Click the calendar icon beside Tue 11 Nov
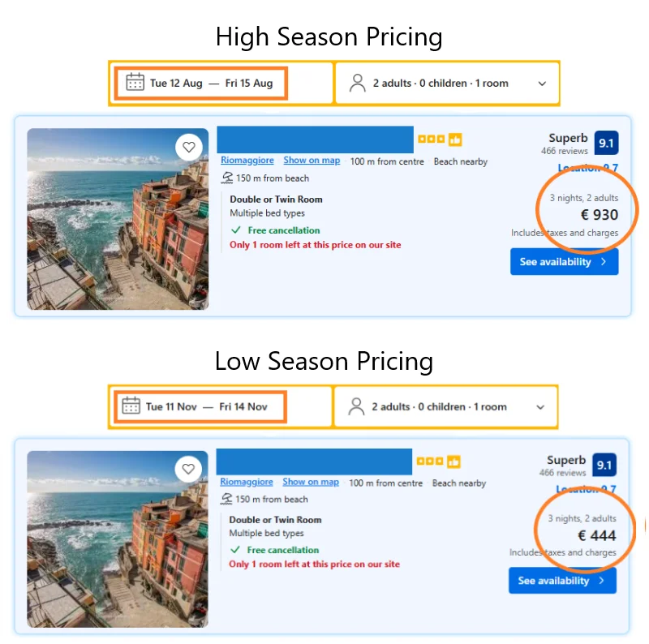This screenshot has width=649, height=644. coord(131,406)
